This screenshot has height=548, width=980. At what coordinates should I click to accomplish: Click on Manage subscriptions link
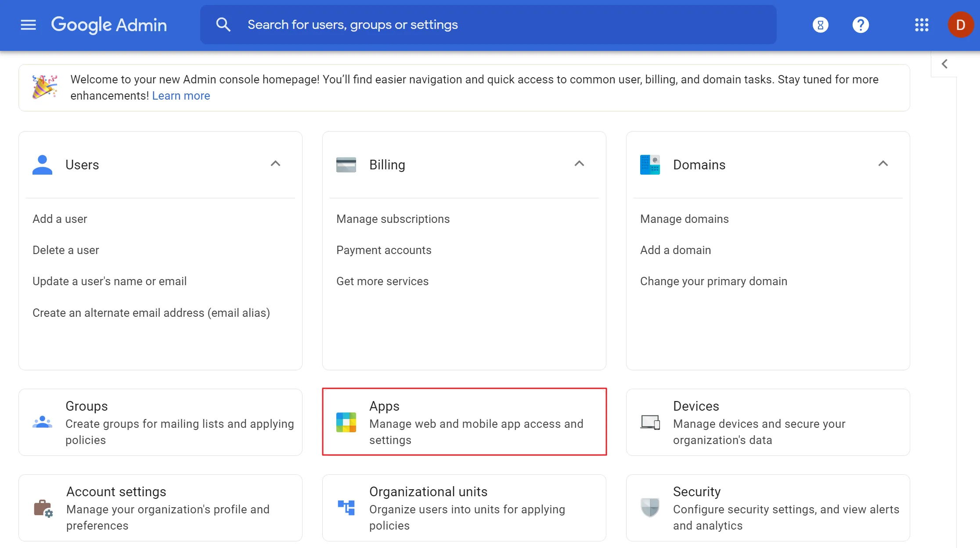393,218
